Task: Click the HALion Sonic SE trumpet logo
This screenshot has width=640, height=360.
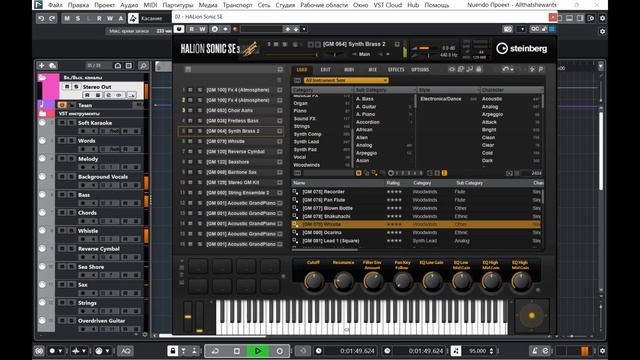Action: coord(250,49)
